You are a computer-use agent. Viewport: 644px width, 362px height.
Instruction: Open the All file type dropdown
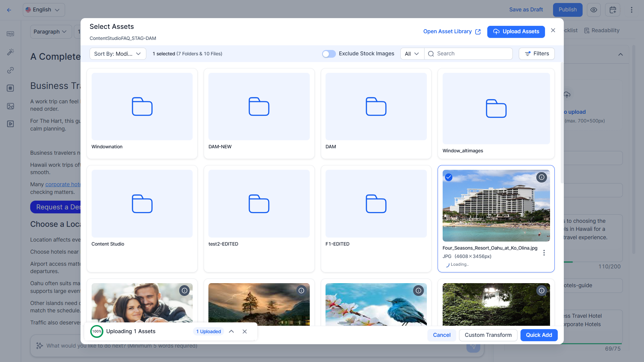point(412,54)
